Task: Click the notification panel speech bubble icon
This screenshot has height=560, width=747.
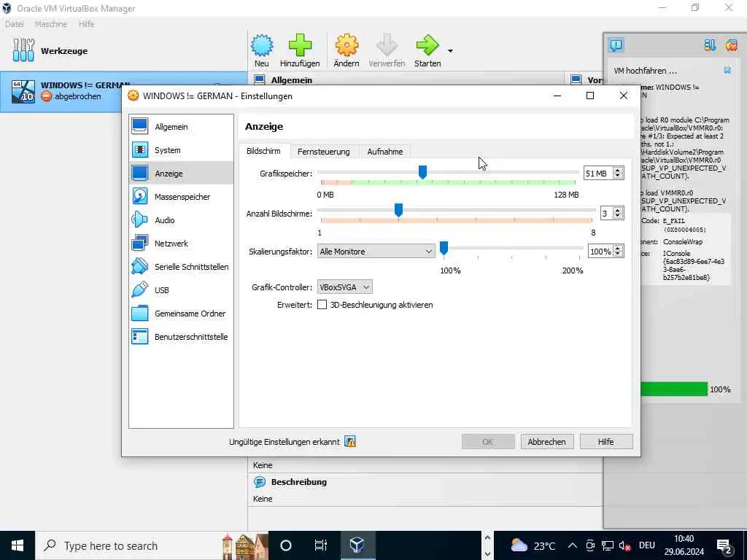Action: pyautogui.click(x=616, y=45)
